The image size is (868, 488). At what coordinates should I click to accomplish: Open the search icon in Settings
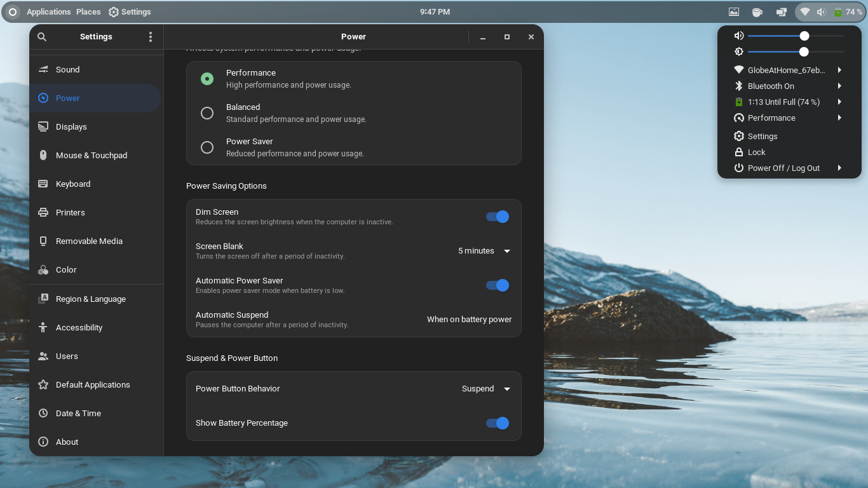42,37
